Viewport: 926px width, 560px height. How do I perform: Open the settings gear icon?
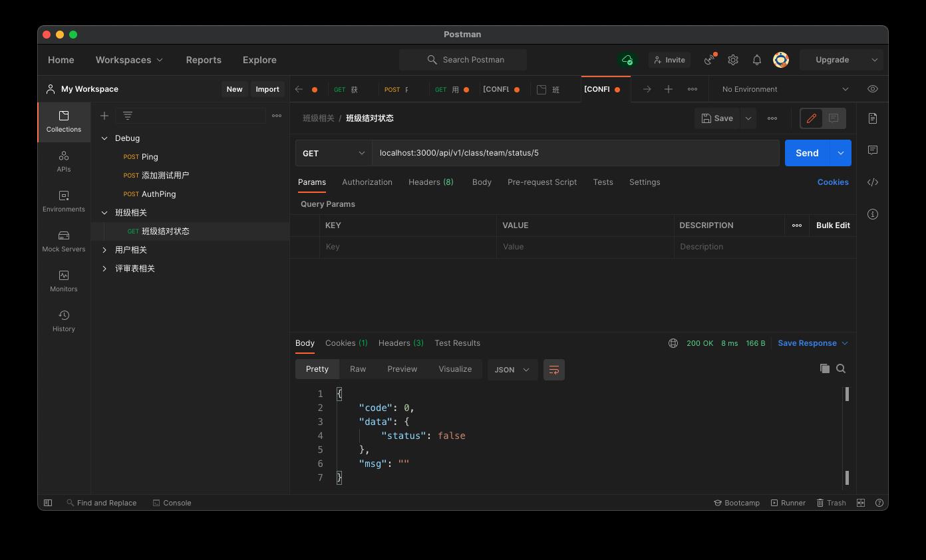[733, 60]
